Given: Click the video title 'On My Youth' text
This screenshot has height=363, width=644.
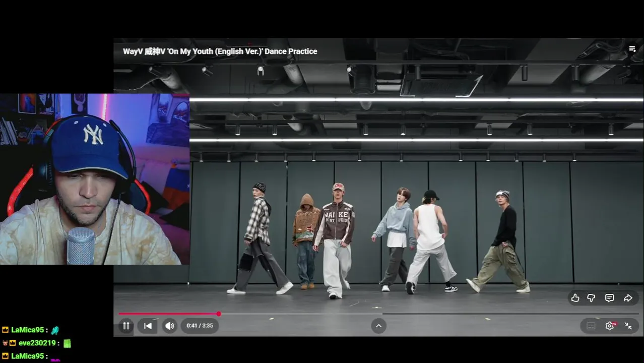Looking at the screenshot, I should tap(220, 51).
